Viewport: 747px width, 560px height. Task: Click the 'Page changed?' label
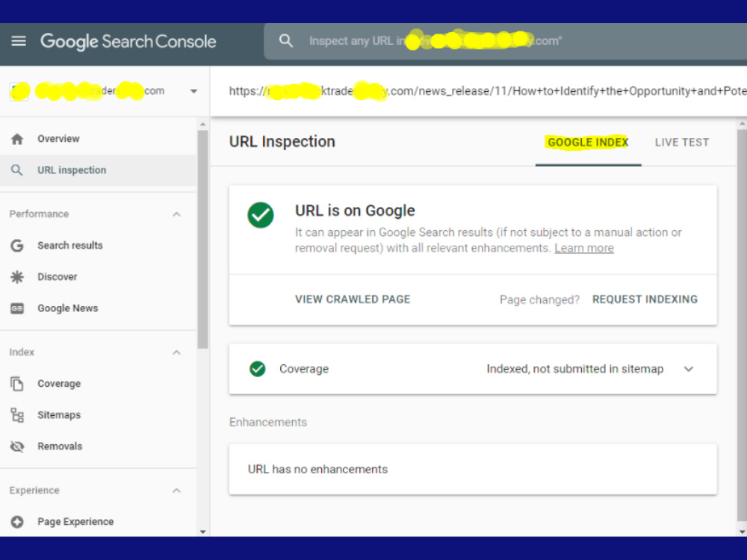click(539, 300)
